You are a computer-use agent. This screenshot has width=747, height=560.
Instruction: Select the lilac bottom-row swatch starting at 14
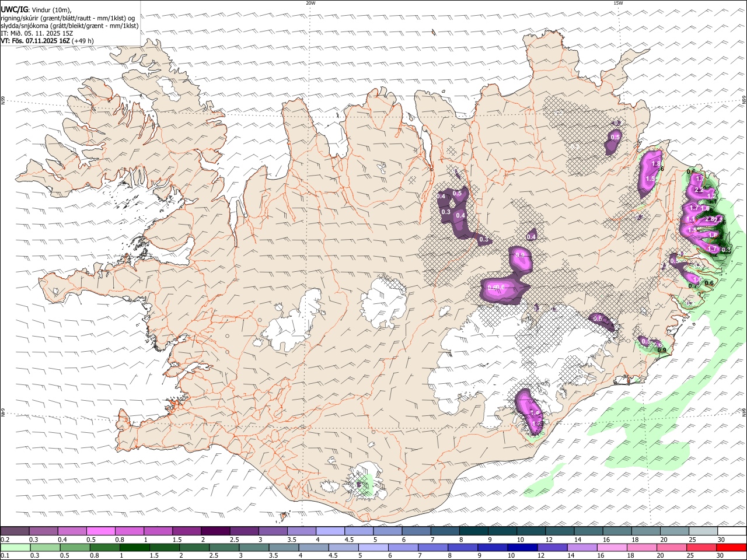pyautogui.click(x=582, y=548)
